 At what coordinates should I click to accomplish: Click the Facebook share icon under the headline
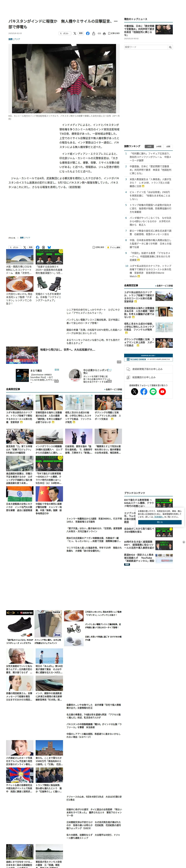(88, 33)
